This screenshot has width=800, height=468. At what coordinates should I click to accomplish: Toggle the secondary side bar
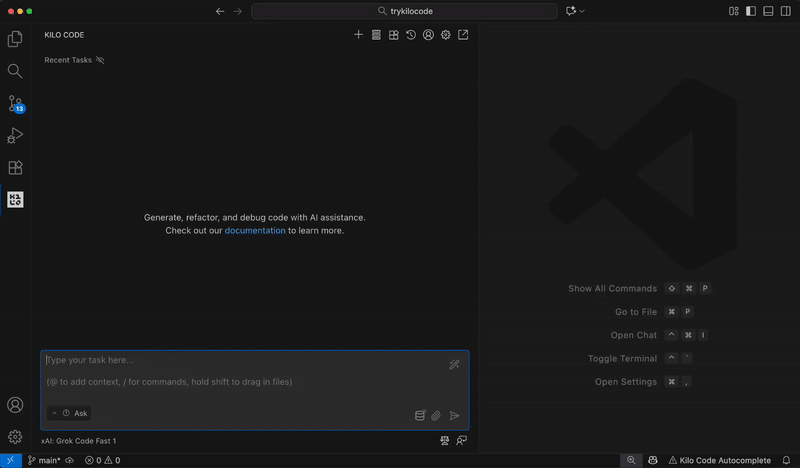(x=785, y=11)
